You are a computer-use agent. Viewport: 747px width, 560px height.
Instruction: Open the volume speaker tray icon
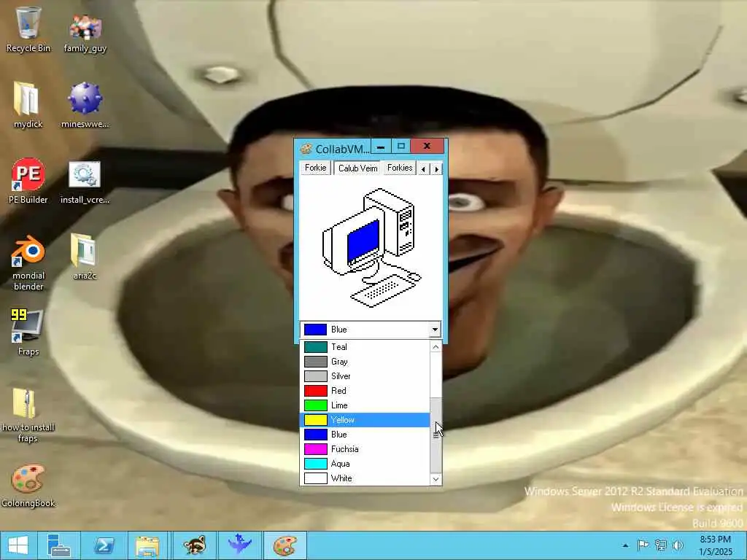678,545
